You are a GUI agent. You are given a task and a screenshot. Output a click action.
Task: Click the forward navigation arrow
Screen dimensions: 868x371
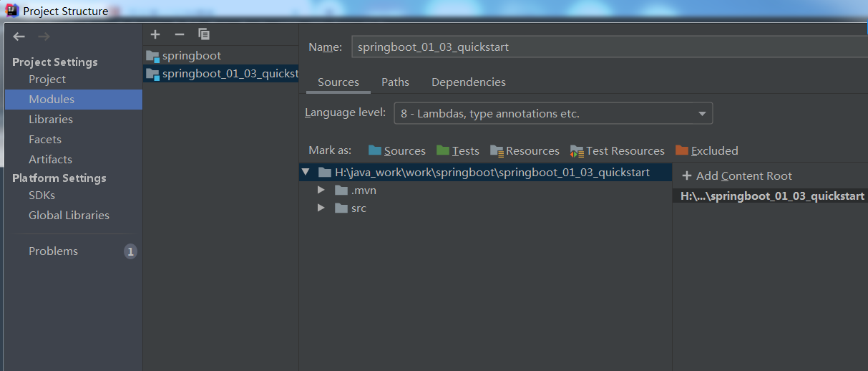[44, 37]
